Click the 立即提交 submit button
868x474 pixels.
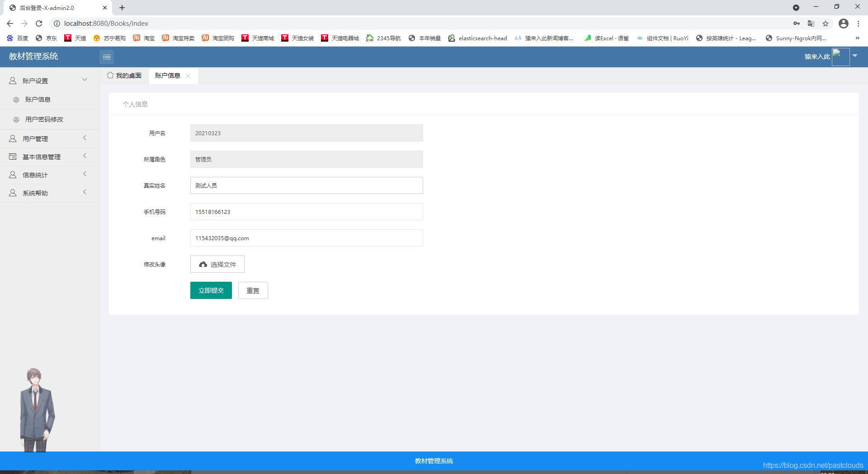point(211,290)
